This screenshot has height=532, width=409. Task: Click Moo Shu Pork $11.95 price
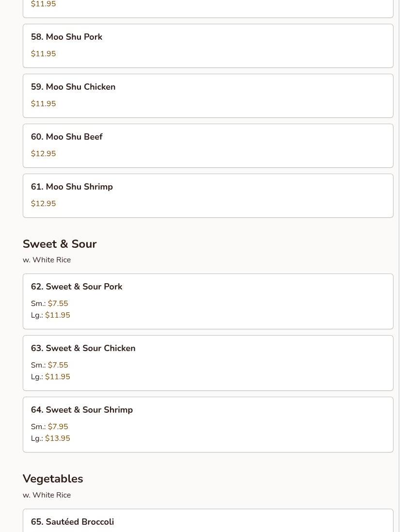point(44,54)
